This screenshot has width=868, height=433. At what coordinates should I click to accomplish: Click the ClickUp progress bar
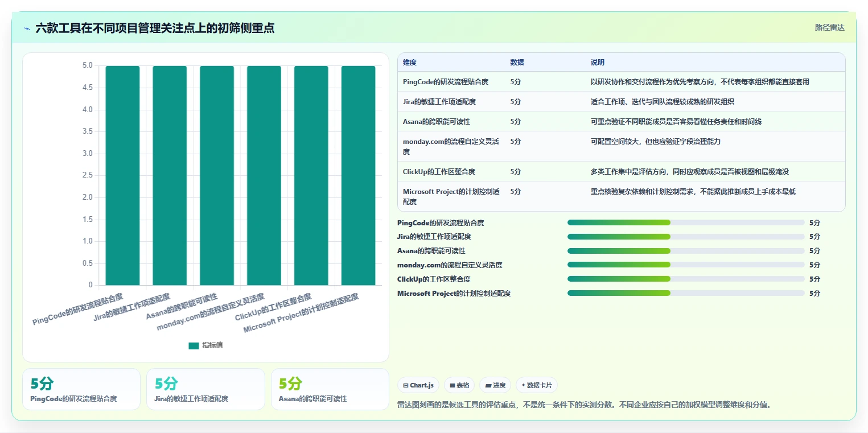click(686, 279)
